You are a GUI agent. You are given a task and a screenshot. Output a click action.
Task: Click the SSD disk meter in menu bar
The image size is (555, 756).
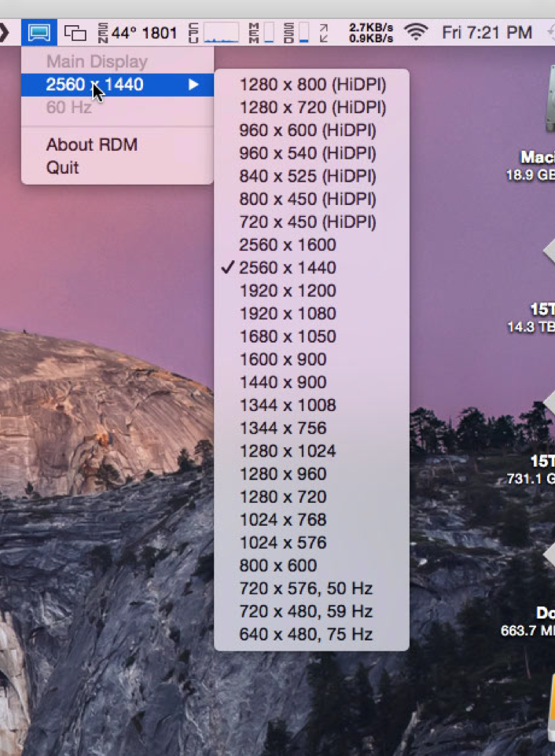point(296,33)
